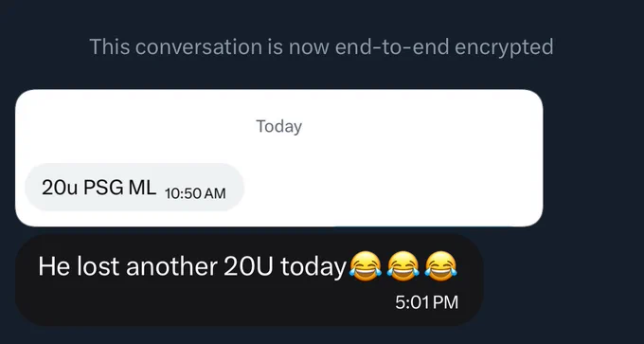This screenshot has height=344, width=644.
Task: Click the first laughing-crying emoji
Action: [366, 266]
